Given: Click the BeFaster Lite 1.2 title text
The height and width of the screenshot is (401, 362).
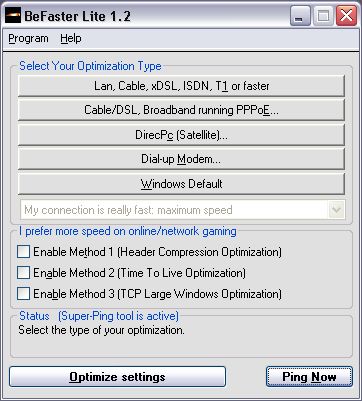Looking at the screenshot, I should 77,16.
